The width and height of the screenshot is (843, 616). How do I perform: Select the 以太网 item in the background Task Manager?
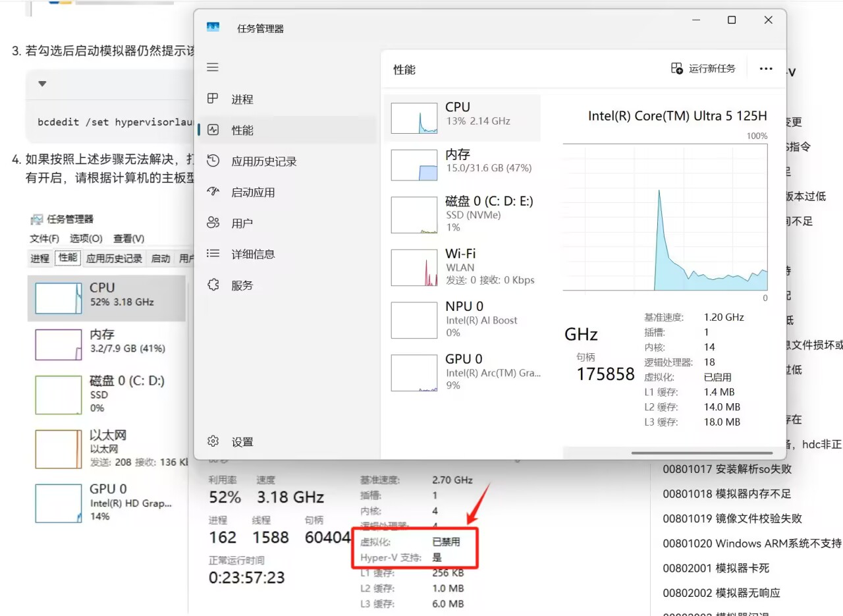(107, 448)
